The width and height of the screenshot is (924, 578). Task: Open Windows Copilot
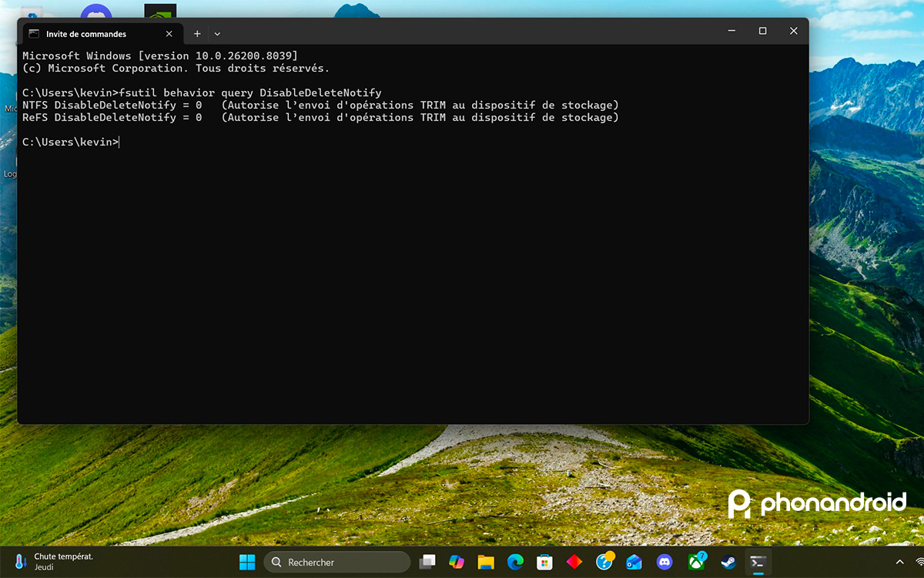457,562
